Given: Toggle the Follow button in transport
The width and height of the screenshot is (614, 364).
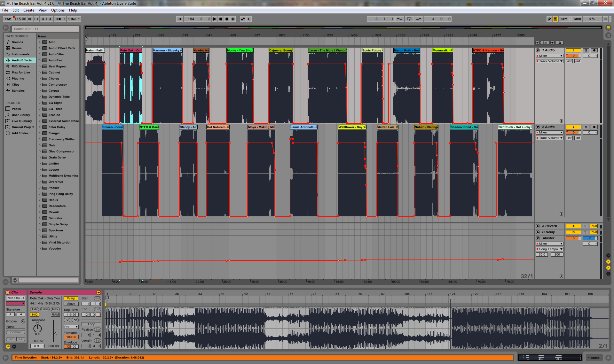Looking at the screenshot, I should (180, 19).
